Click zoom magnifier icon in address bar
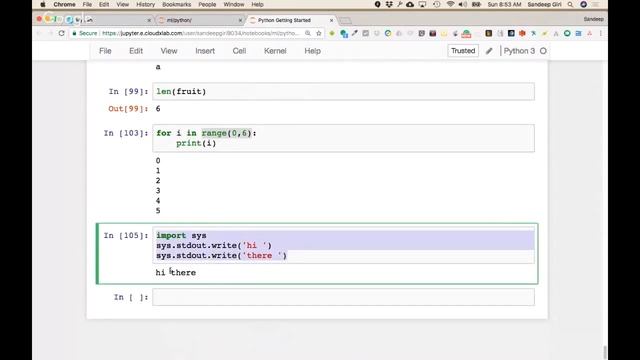This screenshot has height=360, width=640. (308, 33)
